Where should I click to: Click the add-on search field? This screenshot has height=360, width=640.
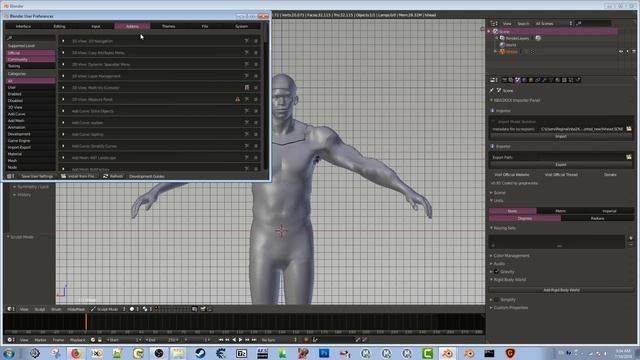point(31,38)
